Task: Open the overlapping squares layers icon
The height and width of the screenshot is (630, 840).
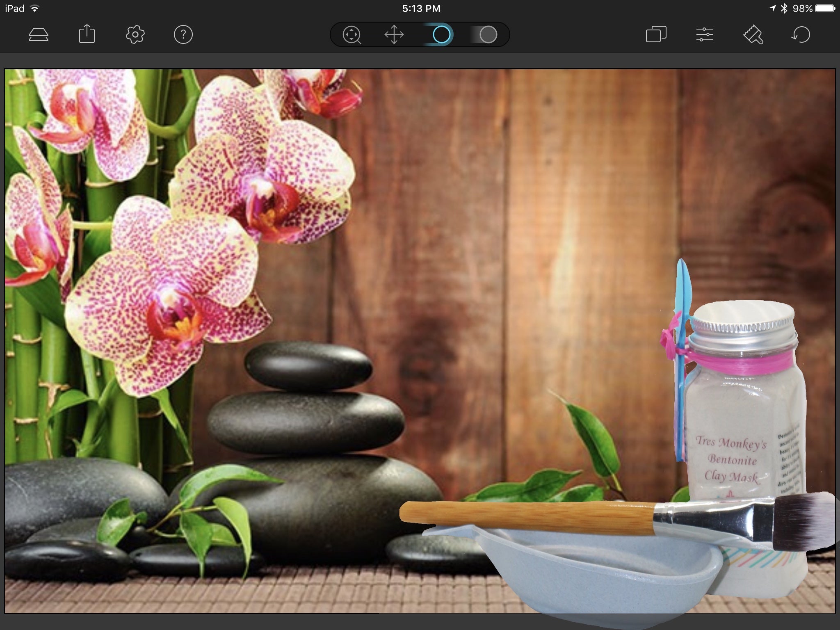Action: coord(656,34)
